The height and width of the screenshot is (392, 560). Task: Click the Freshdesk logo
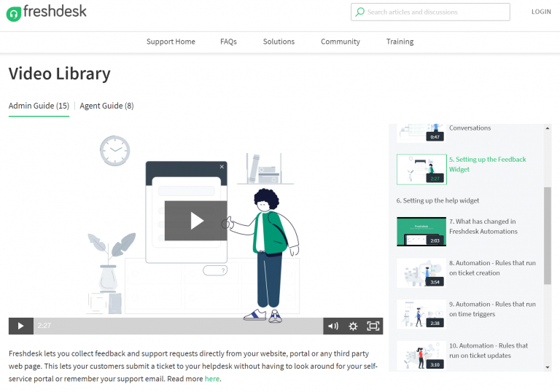46,12
